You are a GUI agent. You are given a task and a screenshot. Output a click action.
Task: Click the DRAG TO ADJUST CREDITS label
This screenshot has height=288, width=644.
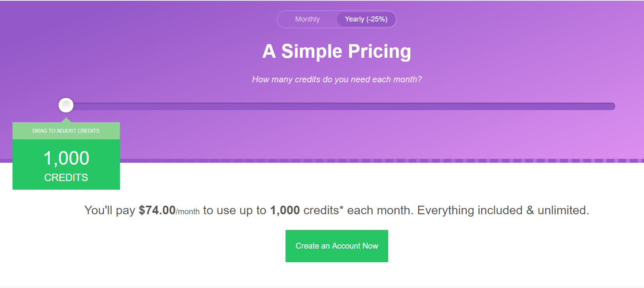pyautogui.click(x=66, y=131)
